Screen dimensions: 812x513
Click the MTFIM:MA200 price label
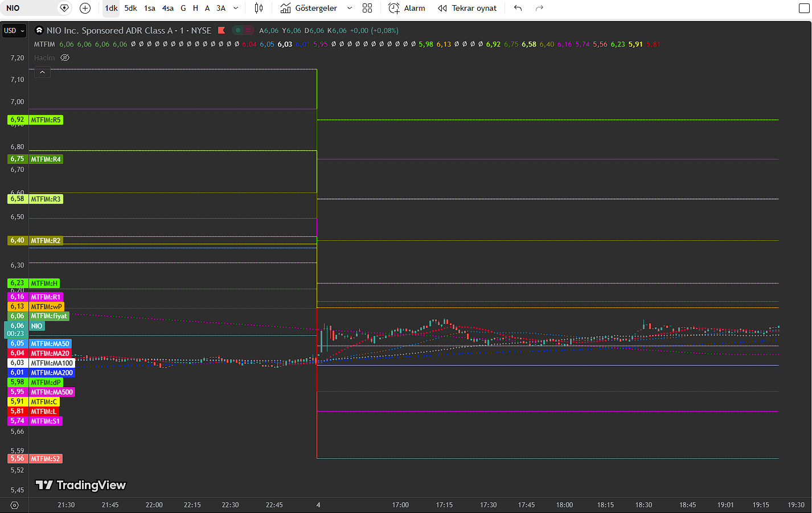52,373
